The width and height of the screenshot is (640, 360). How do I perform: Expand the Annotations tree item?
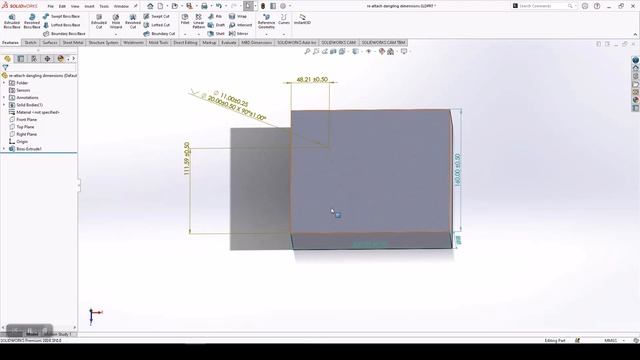pos(4,98)
